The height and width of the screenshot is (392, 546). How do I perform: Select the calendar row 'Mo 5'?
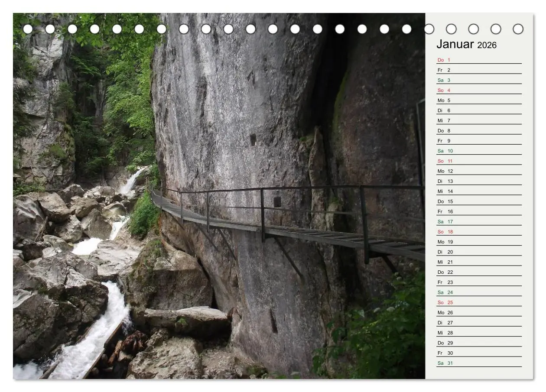click(479, 100)
